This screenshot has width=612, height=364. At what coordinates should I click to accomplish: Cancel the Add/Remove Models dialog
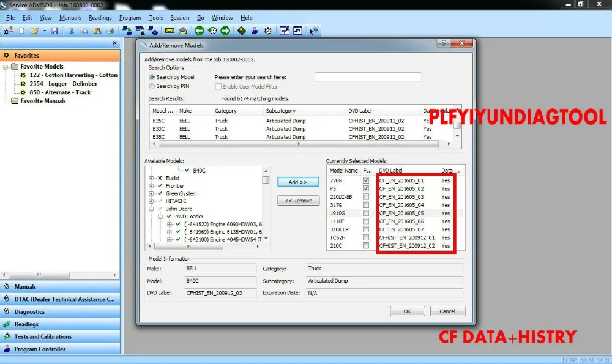click(447, 311)
